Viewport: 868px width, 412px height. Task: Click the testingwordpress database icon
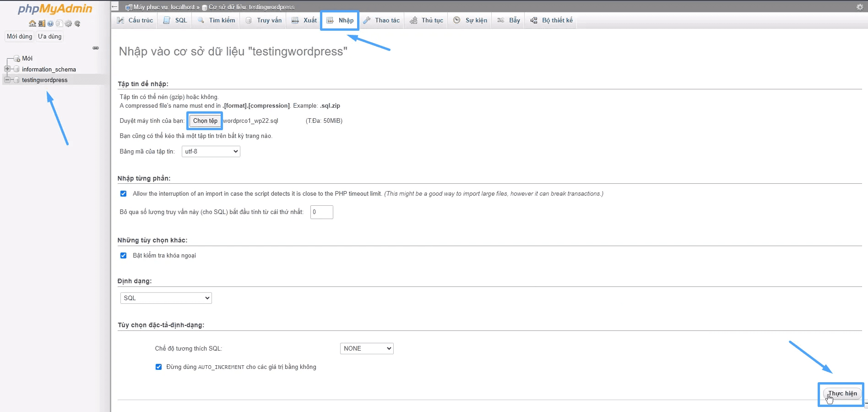click(16, 80)
